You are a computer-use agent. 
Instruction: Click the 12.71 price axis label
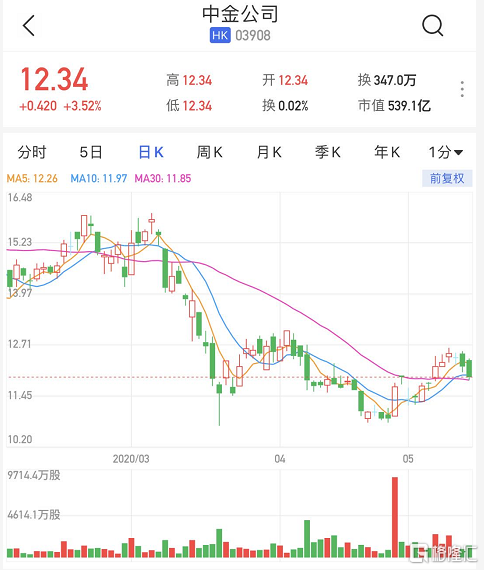pos(20,344)
